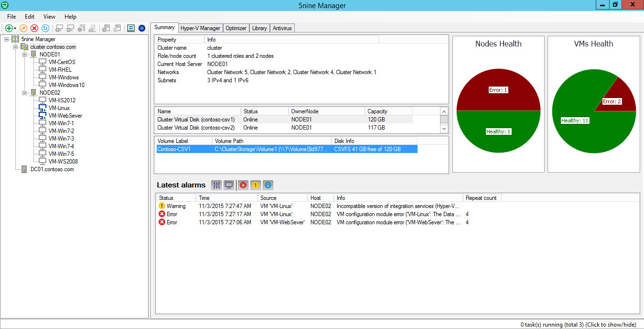Sort disks by the Capacity column header
644x329 pixels.
[389, 111]
